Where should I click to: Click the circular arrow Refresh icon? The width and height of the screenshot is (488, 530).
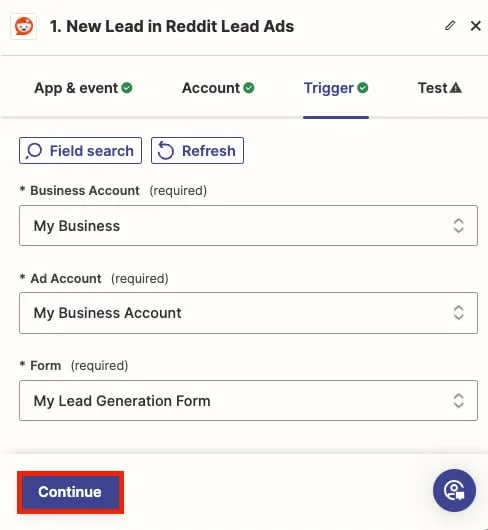coord(166,151)
